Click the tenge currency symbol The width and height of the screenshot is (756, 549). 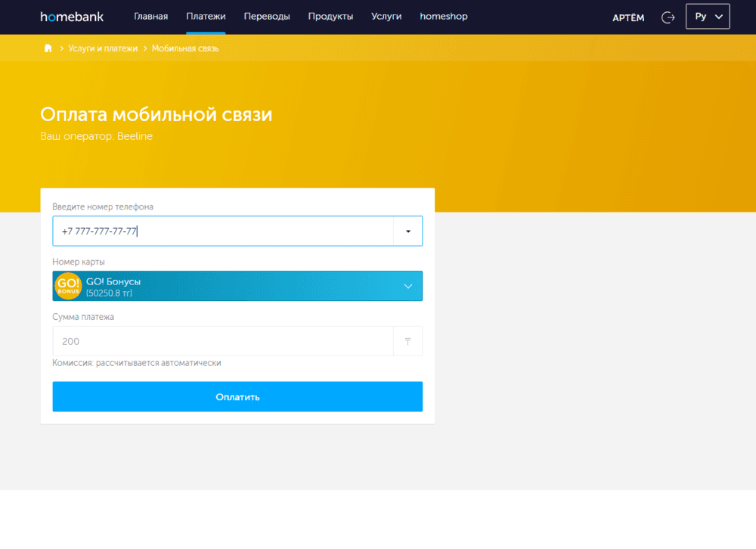[408, 342]
